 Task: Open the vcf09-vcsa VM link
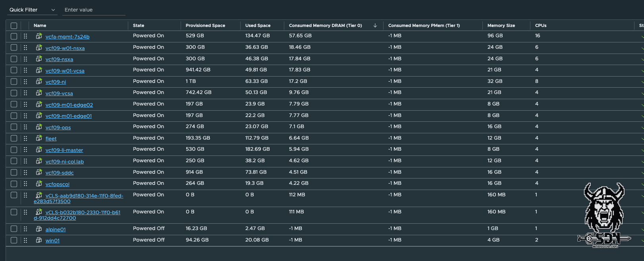[59, 94]
